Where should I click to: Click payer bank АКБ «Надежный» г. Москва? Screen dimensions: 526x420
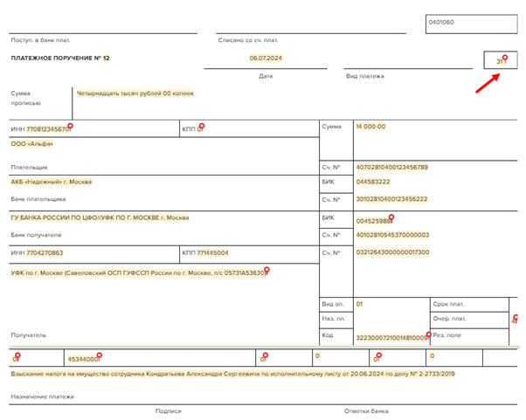51,182
